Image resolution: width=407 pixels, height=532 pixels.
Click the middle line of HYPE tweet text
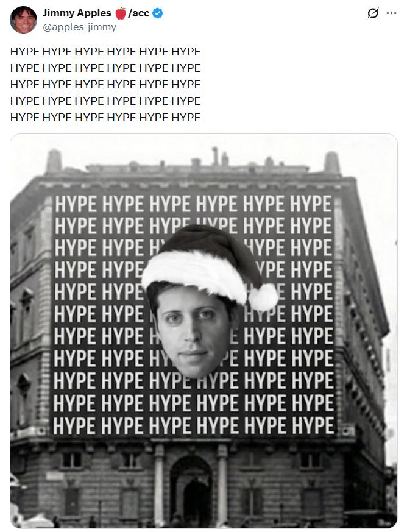pos(105,85)
